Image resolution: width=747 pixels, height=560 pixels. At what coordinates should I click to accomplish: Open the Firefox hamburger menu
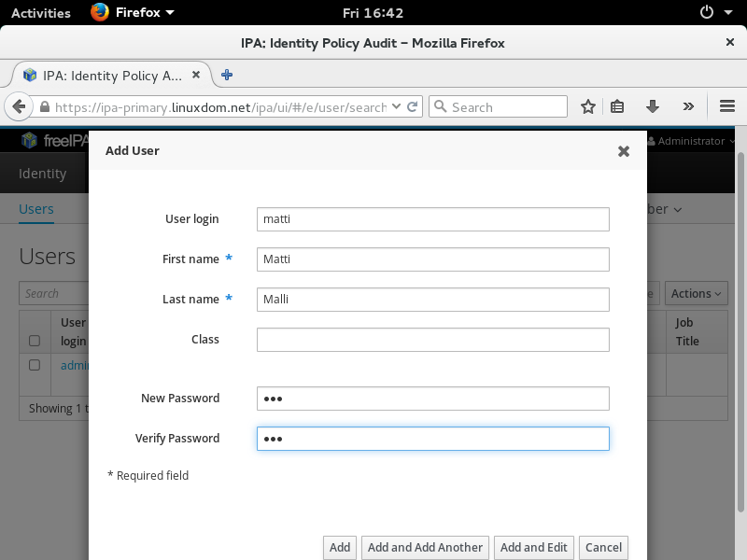point(727,106)
